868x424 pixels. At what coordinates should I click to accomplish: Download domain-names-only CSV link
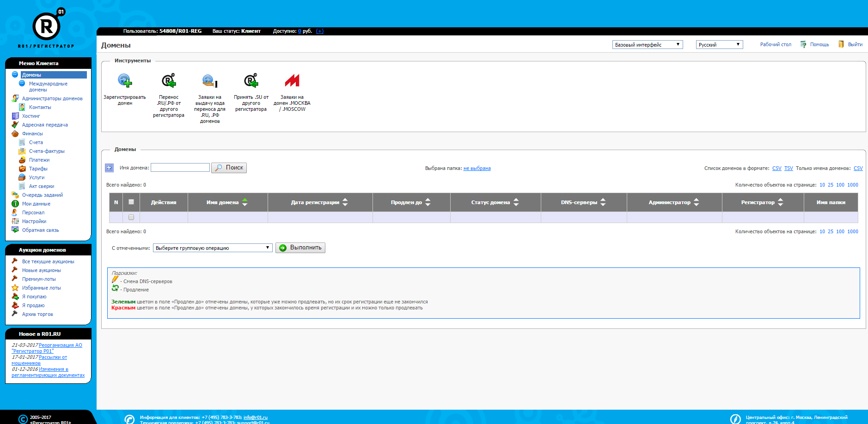(858, 168)
